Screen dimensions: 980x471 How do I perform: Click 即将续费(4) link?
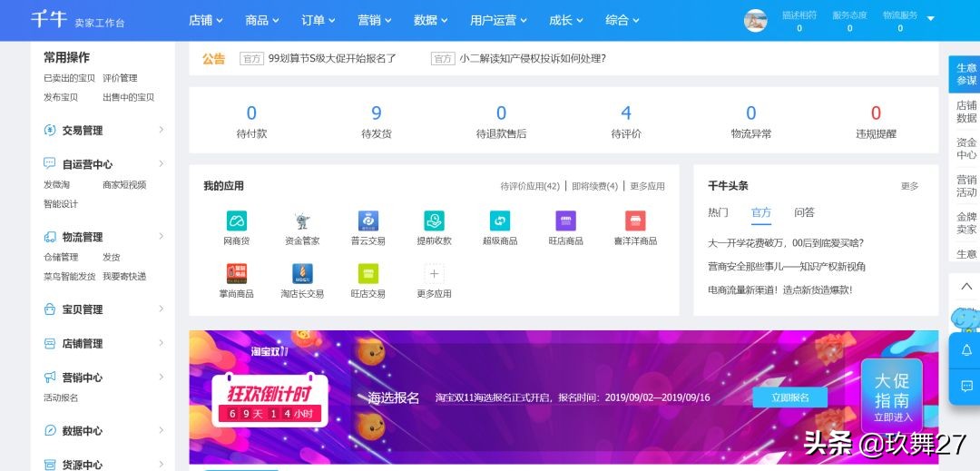click(x=595, y=186)
